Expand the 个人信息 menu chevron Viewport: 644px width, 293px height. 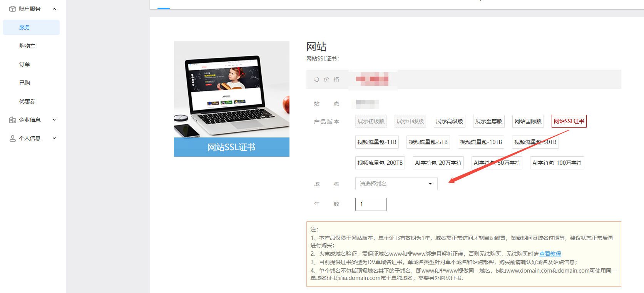pos(54,138)
